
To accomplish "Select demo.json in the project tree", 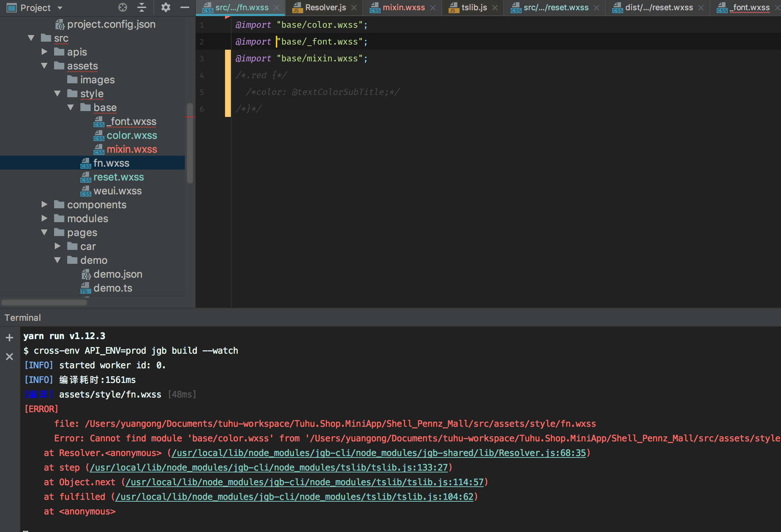I will pos(118,274).
